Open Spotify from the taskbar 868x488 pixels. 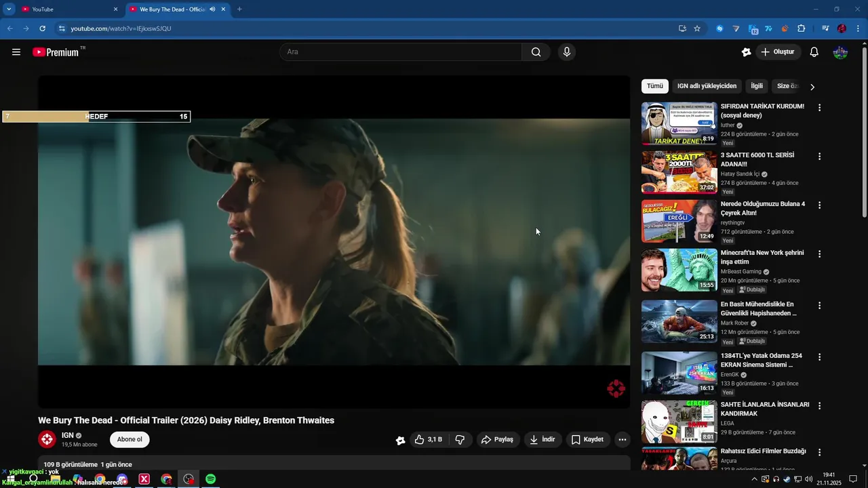coord(211,479)
